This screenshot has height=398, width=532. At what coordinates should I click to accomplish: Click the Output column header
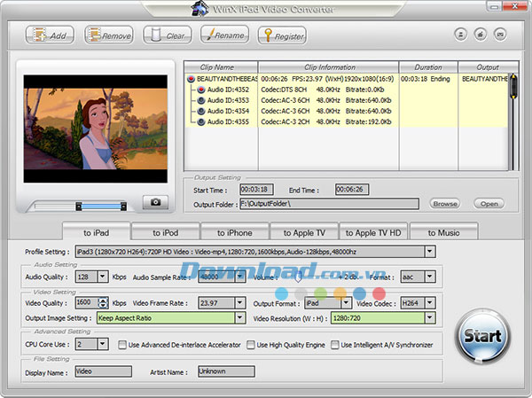(489, 66)
